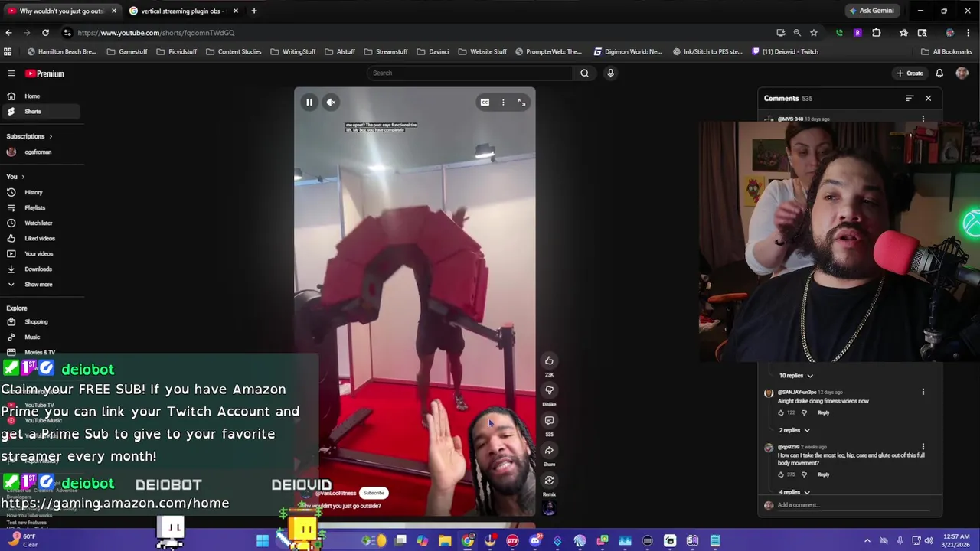Click the Add a comment field

pyautogui.click(x=854, y=505)
